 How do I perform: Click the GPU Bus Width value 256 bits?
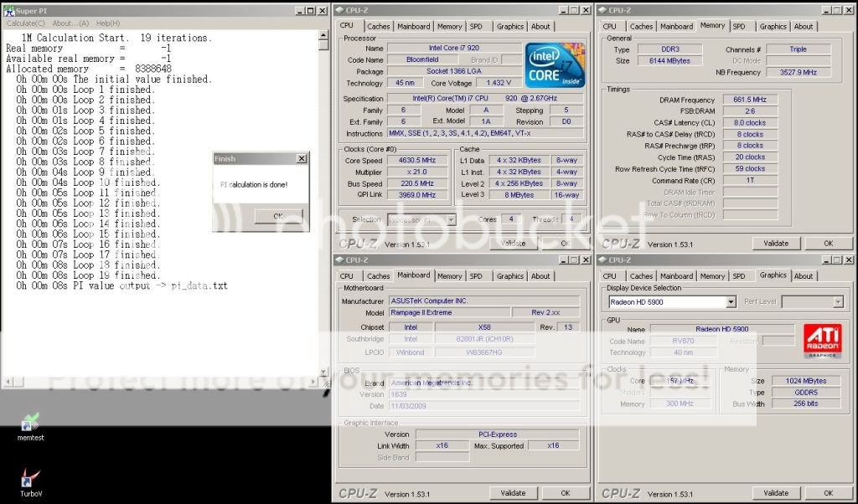805,404
